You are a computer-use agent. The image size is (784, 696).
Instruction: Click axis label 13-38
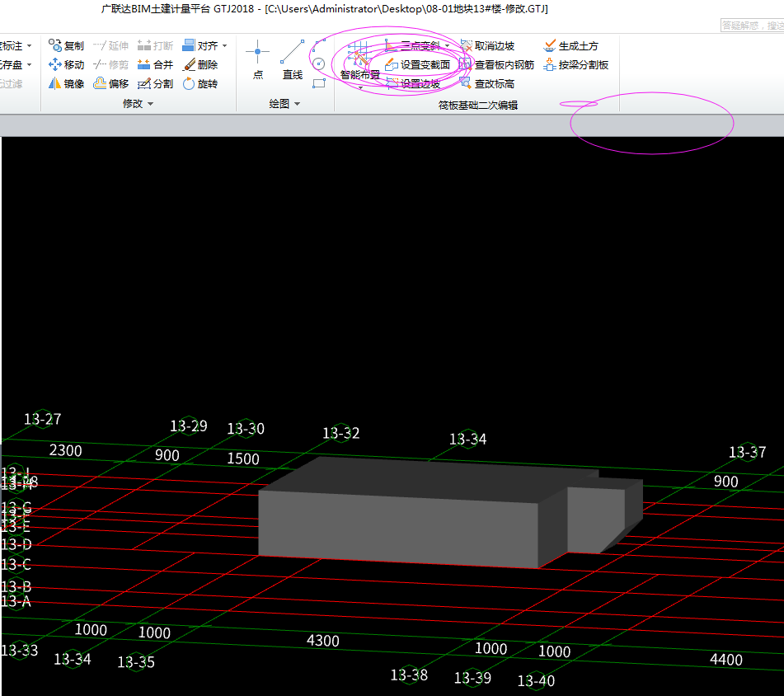point(409,675)
